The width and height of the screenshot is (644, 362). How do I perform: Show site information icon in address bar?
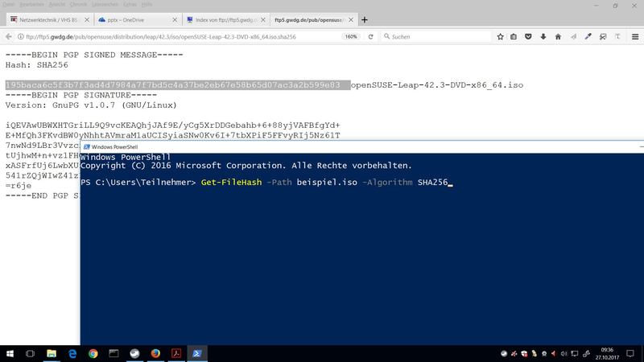[x=21, y=36]
